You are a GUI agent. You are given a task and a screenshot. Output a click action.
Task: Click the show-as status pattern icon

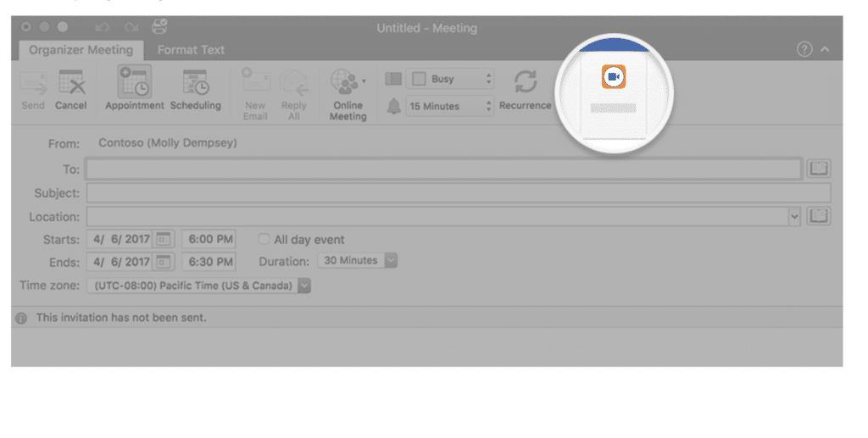pos(393,79)
